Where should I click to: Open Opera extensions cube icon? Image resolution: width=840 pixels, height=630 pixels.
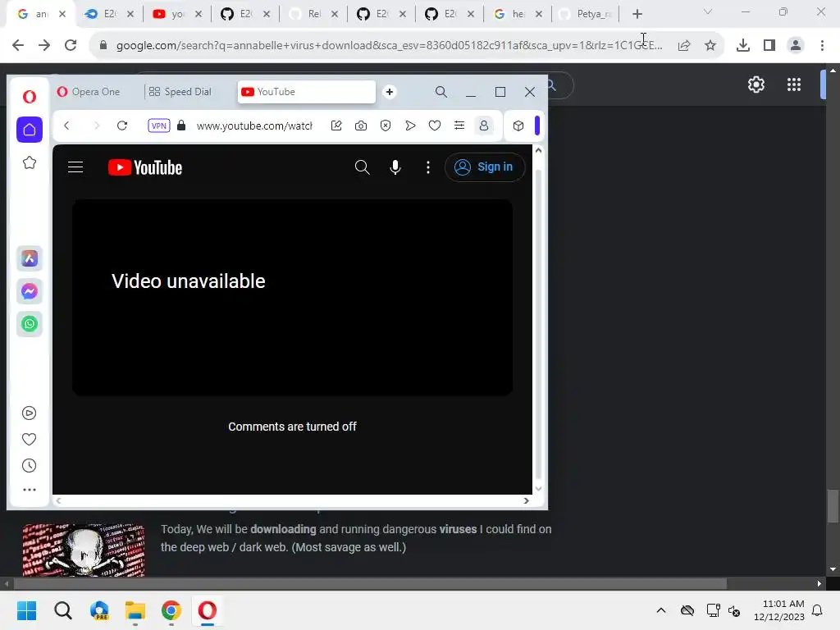[x=518, y=126]
